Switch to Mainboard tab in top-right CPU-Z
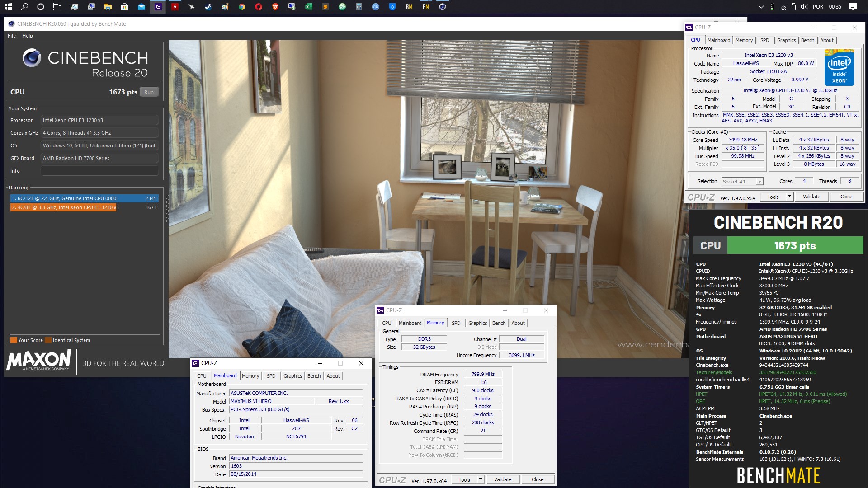 (719, 40)
